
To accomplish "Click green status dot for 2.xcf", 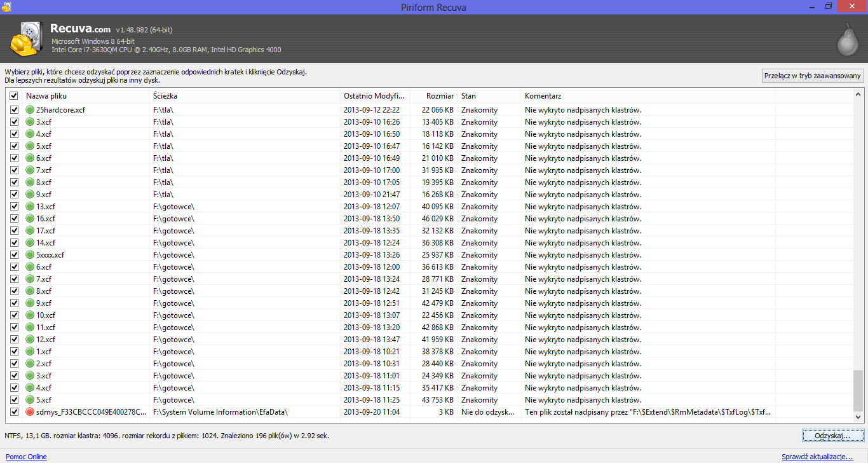I will 30,364.
